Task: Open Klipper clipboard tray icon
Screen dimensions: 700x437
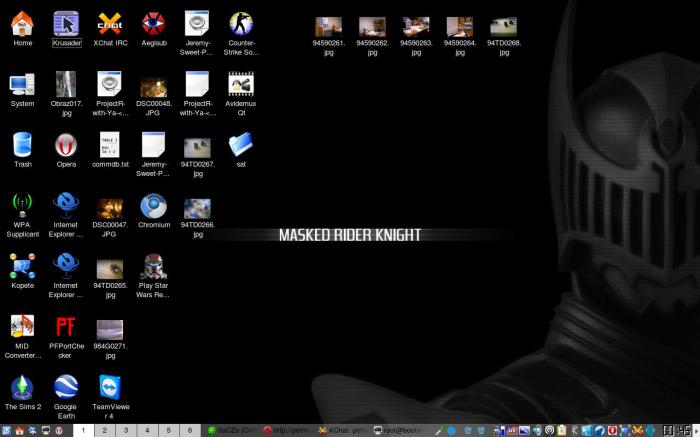Action: coord(562,431)
